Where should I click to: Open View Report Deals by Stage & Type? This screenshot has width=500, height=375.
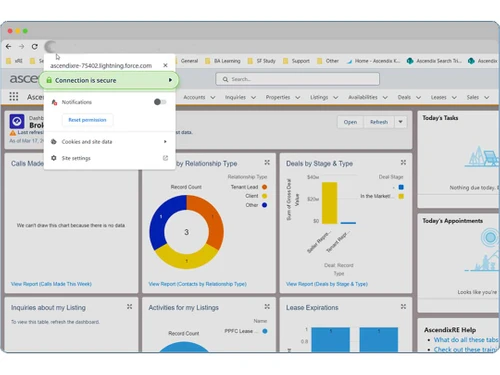pos(327,284)
